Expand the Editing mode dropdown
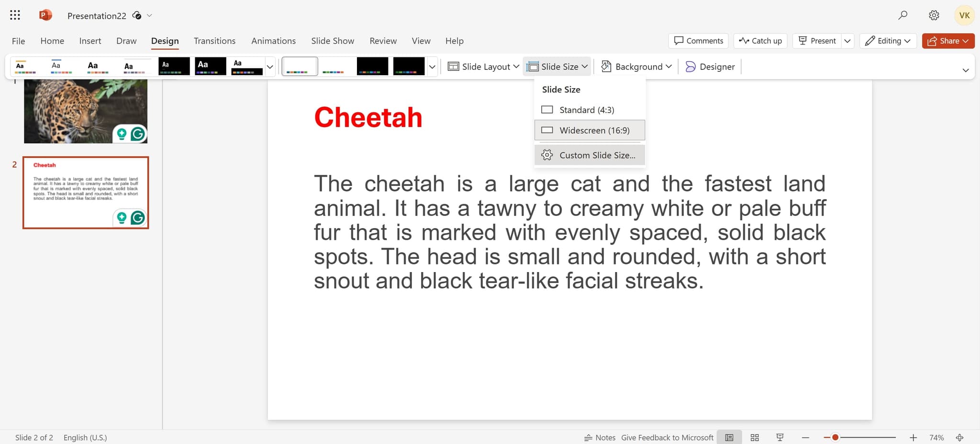The width and height of the screenshot is (980, 444). click(888, 41)
